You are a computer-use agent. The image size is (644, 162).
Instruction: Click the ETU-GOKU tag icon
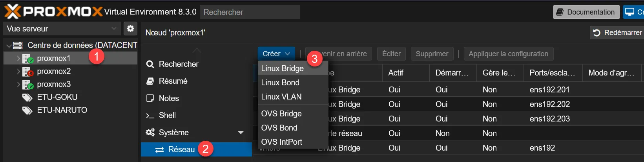tap(27, 98)
